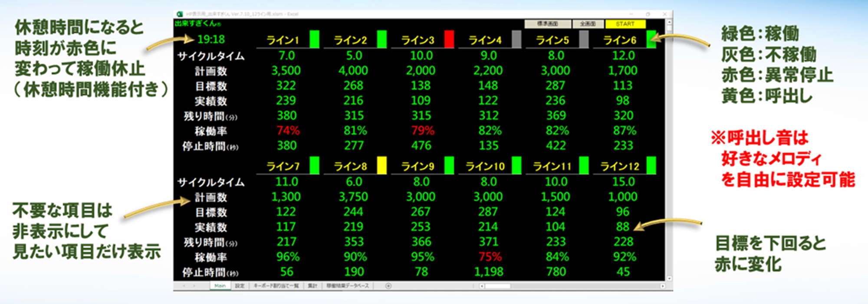868x304 pixels.
Task: Click the 19:18 clock display
Action: pyautogui.click(x=211, y=40)
